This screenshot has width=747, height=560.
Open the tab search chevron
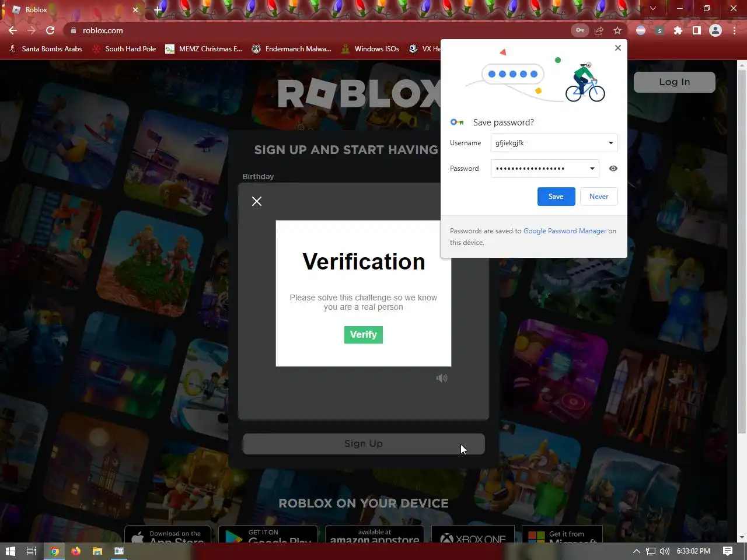tap(653, 8)
